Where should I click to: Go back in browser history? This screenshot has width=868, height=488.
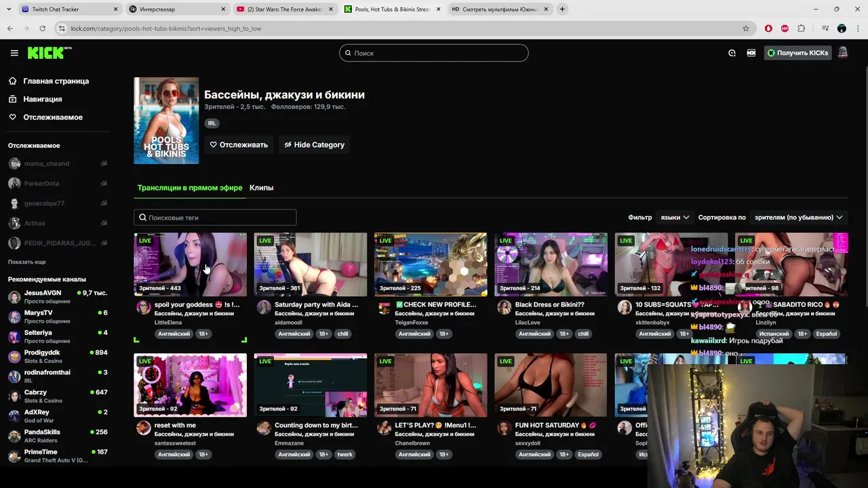(x=9, y=28)
